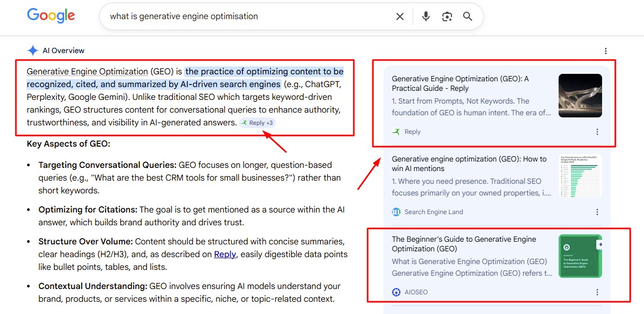
Task: Open more options for Search Engine Land card
Action: point(597,212)
